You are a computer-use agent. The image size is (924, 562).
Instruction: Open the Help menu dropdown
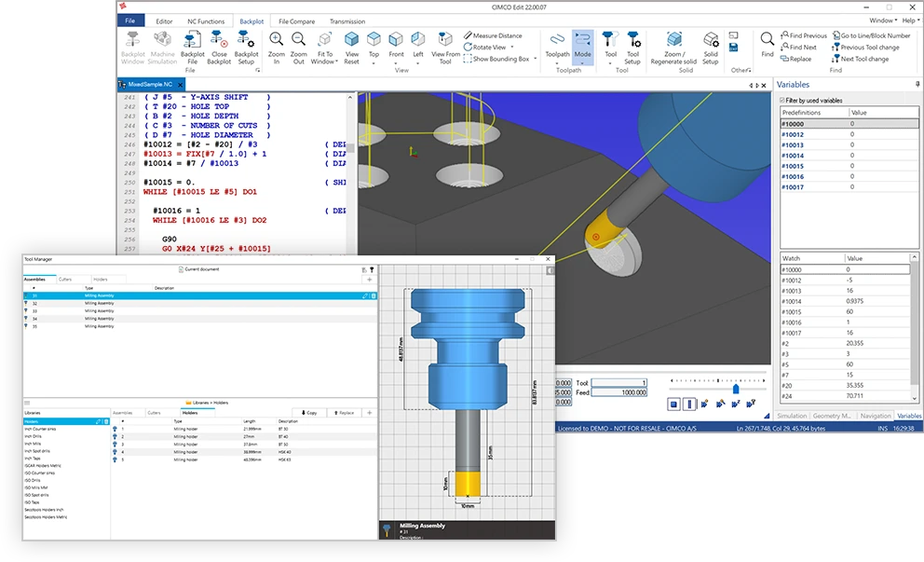[911, 21]
